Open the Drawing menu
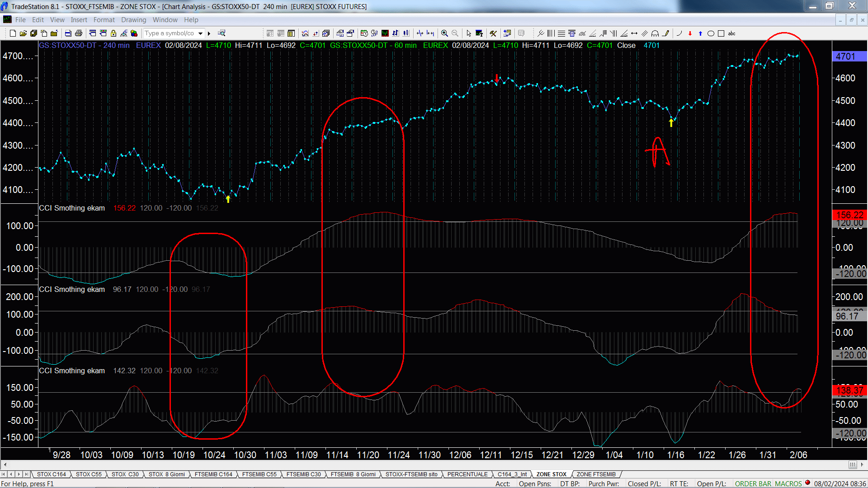868x488 pixels. tap(134, 20)
